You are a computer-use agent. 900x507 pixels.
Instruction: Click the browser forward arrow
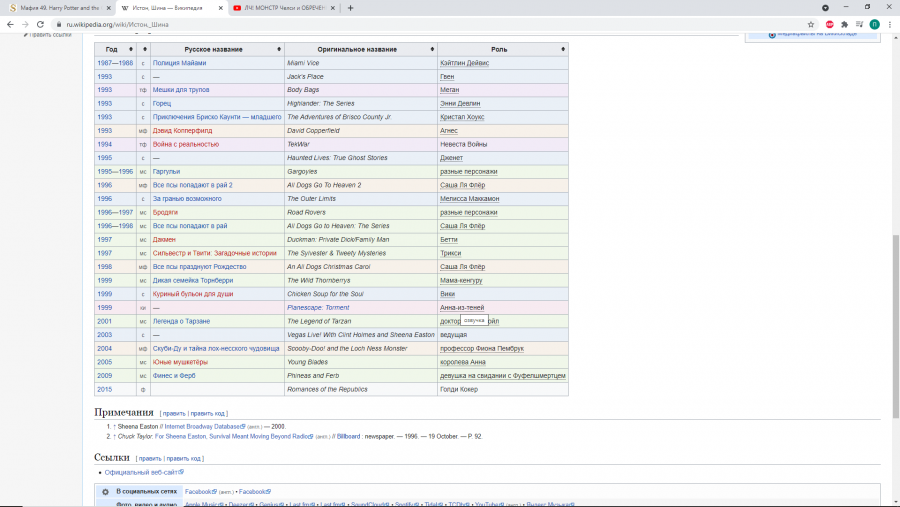pyautogui.click(x=25, y=24)
